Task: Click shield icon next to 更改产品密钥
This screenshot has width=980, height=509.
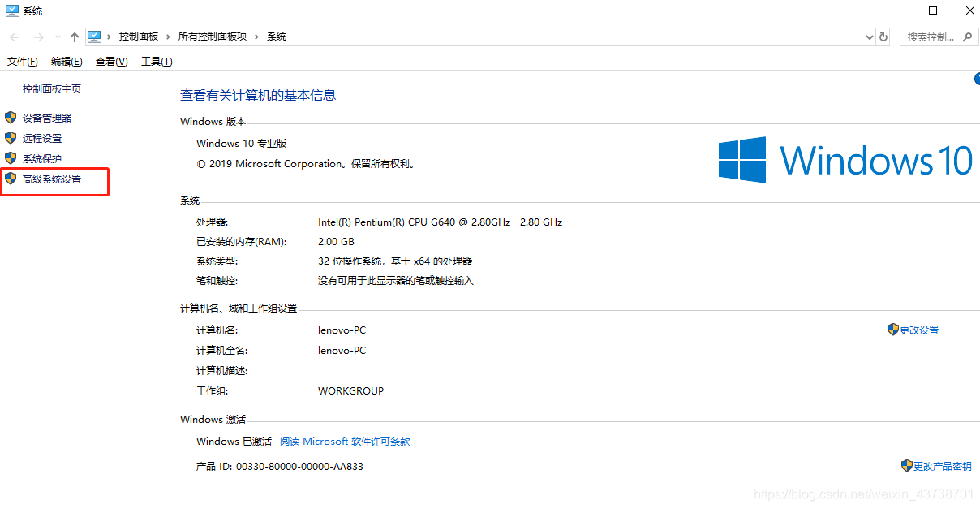Action: tap(907, 466)
